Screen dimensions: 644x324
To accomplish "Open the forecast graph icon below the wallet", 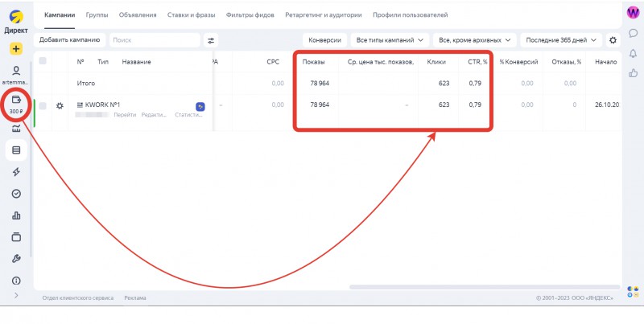I will tap(16, 129).
